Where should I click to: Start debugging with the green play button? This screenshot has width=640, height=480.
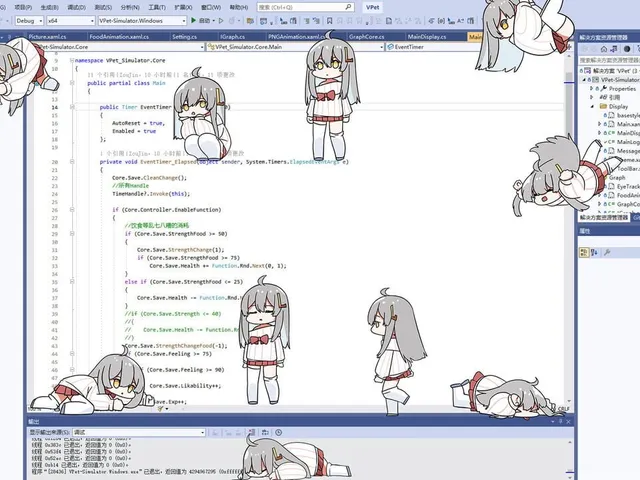[194, 20]
